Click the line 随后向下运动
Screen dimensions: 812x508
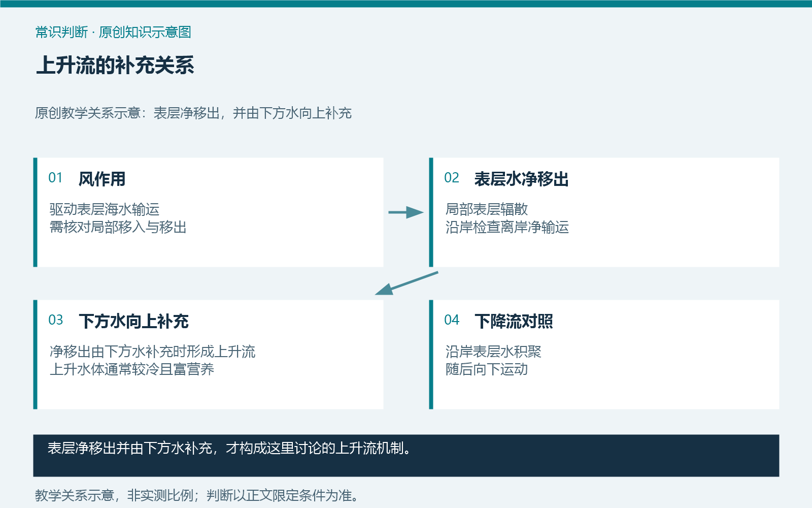point(487,369)
